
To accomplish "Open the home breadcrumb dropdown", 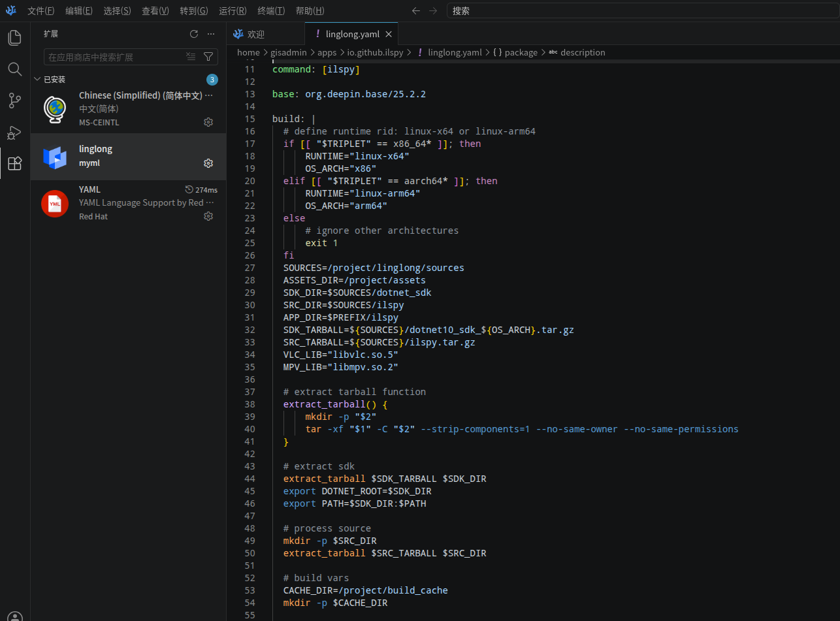I will (248, 52).
